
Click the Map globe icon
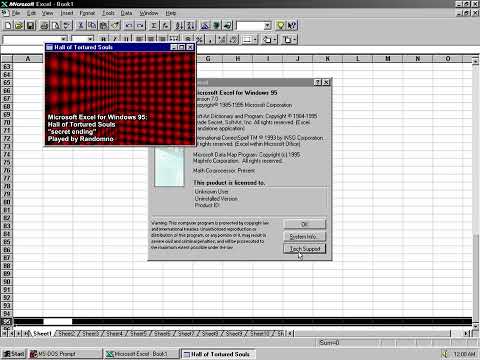click(x=216, y=25)
